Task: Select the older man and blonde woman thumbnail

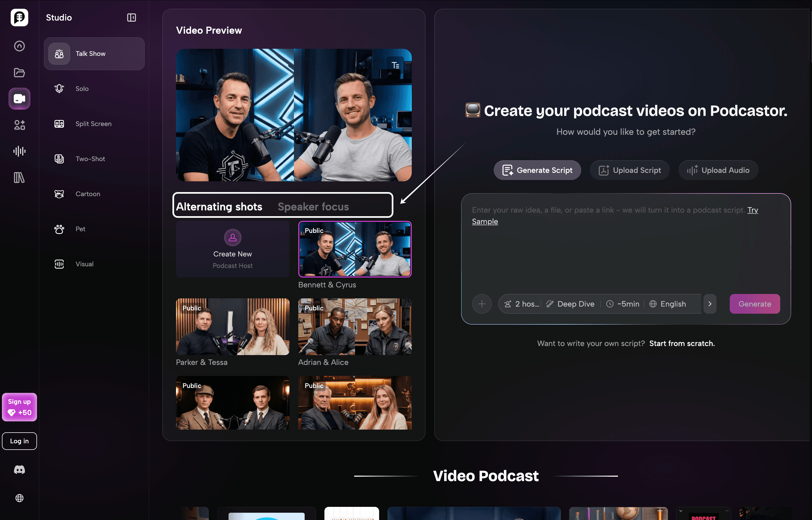Action: pyautogui.click(x=355, y=403)
